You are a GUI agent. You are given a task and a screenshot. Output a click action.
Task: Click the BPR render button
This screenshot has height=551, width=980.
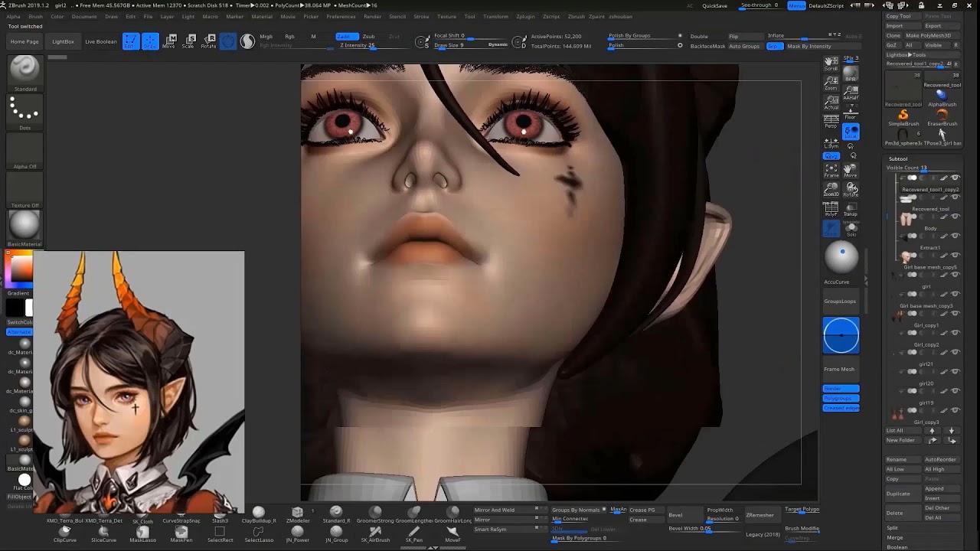[851, 74]
